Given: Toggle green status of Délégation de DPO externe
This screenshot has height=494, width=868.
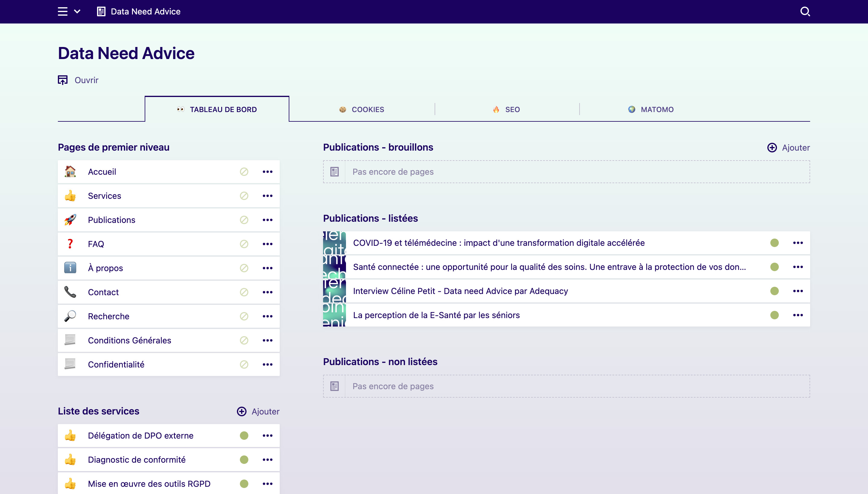Looking at the screenshot, I should pos(244,436).
